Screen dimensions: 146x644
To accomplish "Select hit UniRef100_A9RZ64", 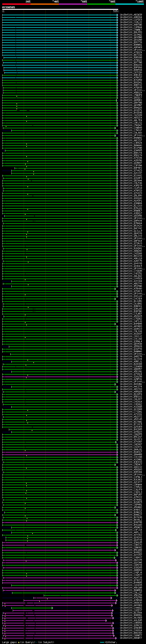I will click(131, 17).
